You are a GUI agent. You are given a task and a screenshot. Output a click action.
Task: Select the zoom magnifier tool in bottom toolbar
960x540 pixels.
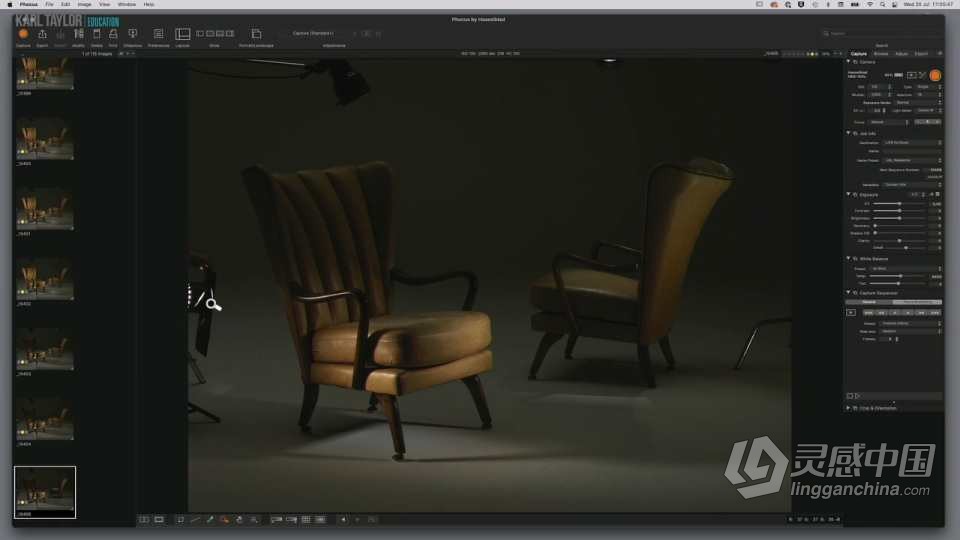coord(253,520)
